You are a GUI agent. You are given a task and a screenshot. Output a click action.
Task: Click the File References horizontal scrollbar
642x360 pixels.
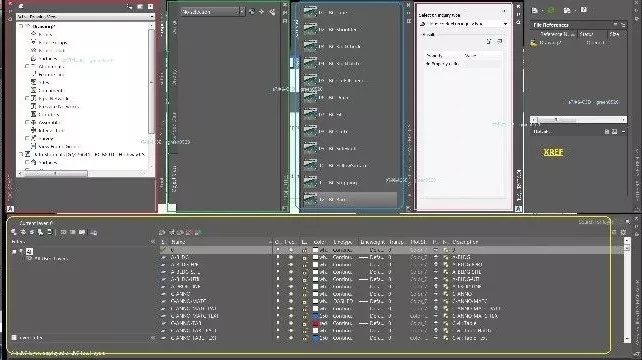click(x=578, y=120)
